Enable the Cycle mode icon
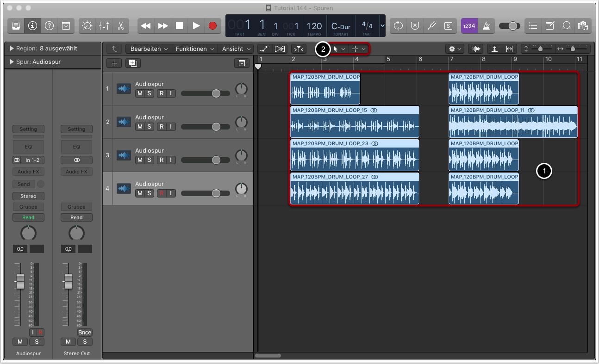 (398, 26)
